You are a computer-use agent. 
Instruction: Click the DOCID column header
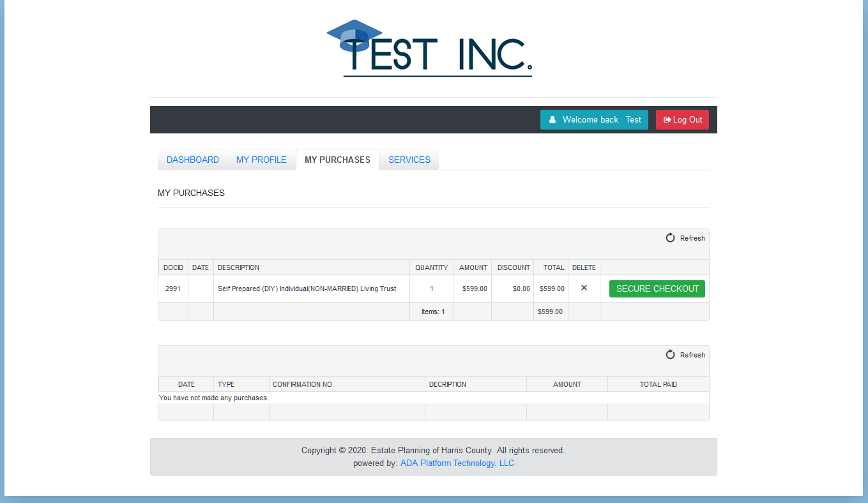point(173,267)
